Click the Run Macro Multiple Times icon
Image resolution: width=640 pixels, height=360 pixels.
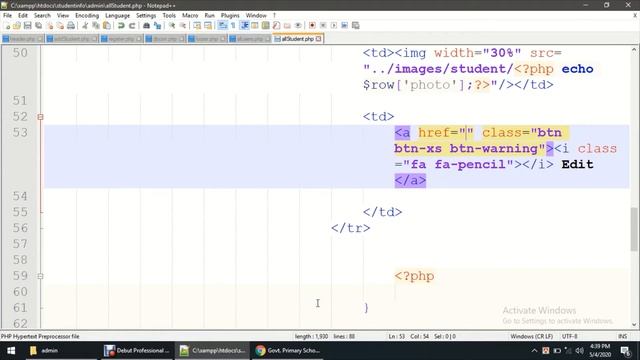click(344, 25)
